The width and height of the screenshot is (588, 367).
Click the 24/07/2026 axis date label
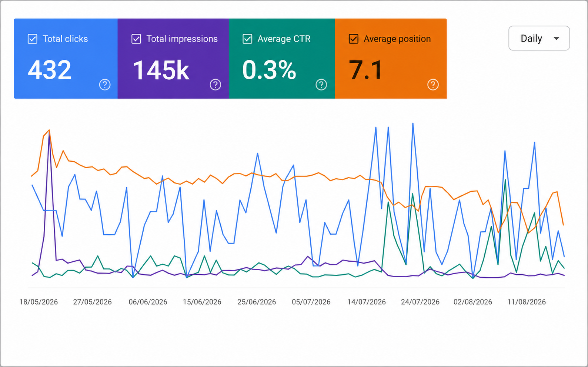pos(420,302)
